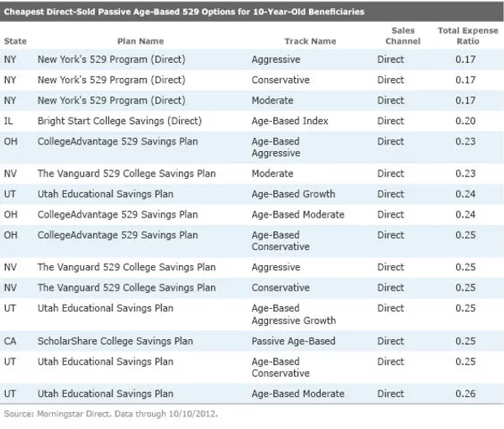Click the Passive Age-Based track cell
The width and height of the screenshot is (504, 429).
tap(293, 342)
